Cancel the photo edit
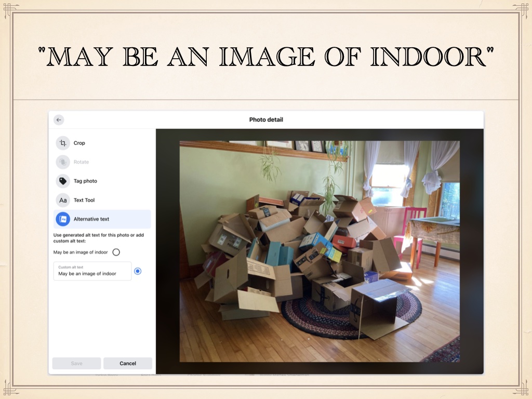The height and width of the screenshot is (399, 532). [x=128, y=363]
